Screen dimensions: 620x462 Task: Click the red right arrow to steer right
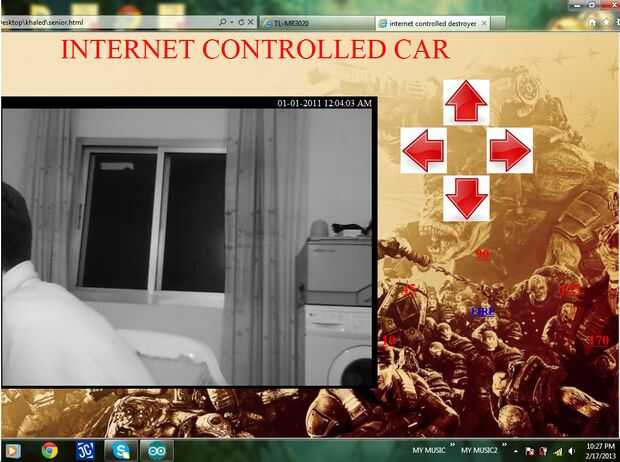(x=510, y=151)
